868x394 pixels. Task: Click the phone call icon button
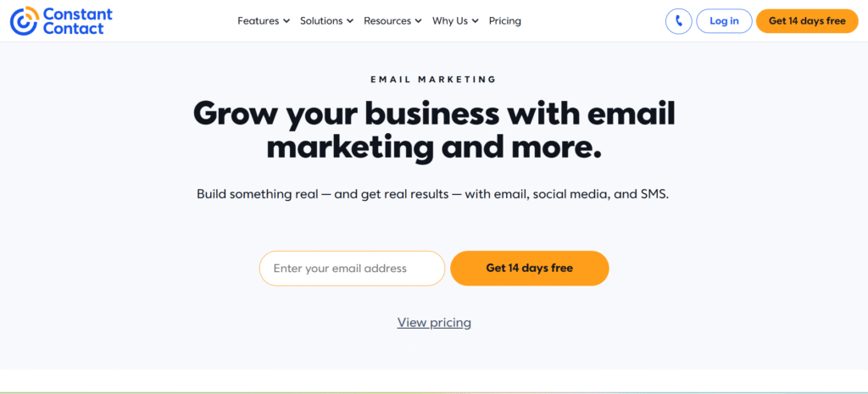(x=678, y=21)
